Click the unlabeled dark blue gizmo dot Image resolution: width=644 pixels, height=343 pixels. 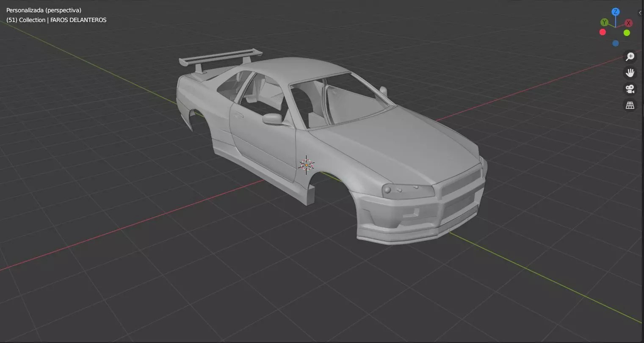point(616,43)
